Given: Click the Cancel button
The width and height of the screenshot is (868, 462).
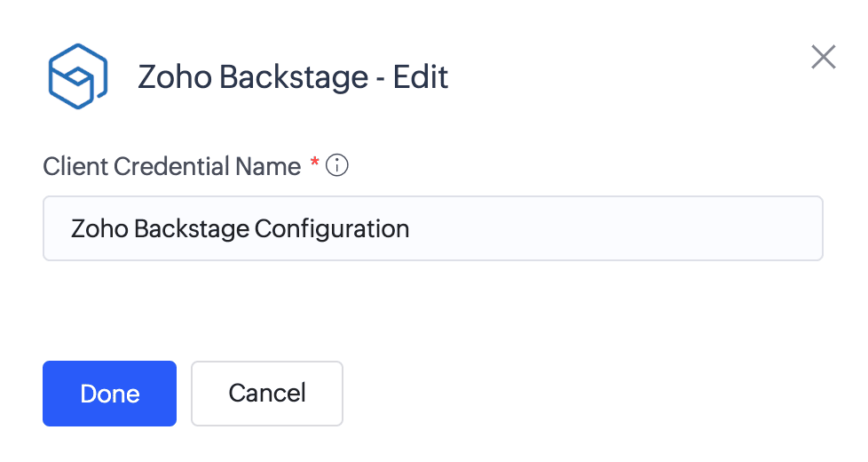Looking at the screenshot, I should (x=266, y=394).
